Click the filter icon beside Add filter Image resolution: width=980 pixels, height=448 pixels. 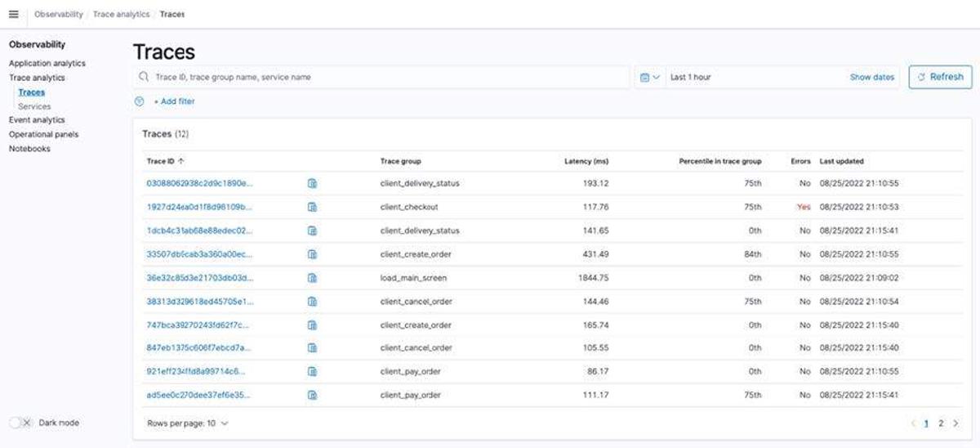(139, 101)
